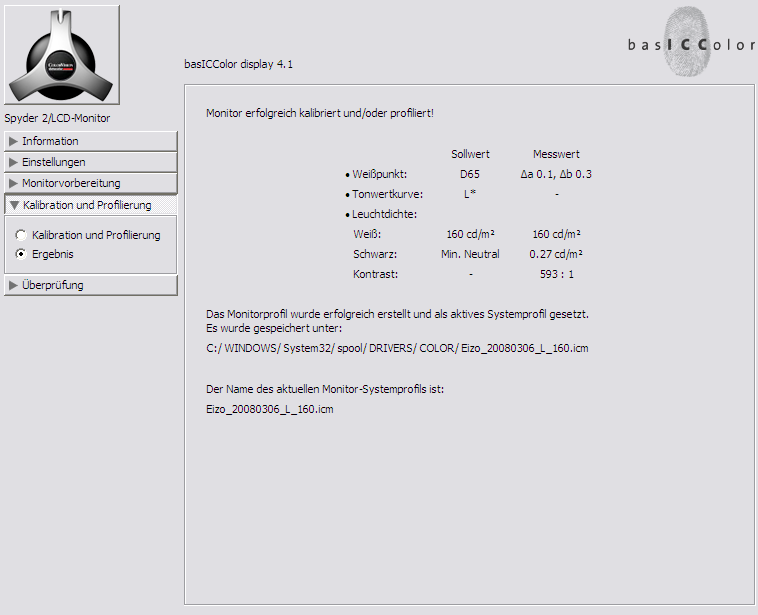The image size is (758, 615).
Task: Click the Tonwertkurve result row label
Action: coord(387,194)
